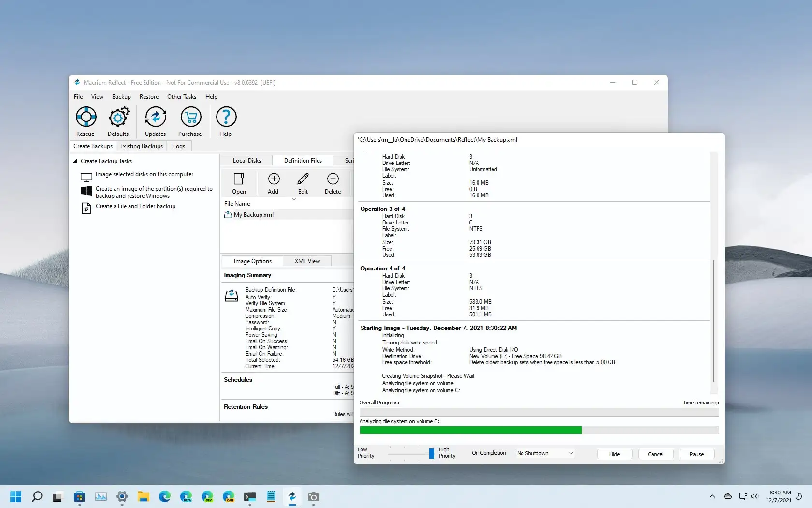The height and width of the screenshot is (508, 812).
Task: Open the Backup menu
Action: 121,97
